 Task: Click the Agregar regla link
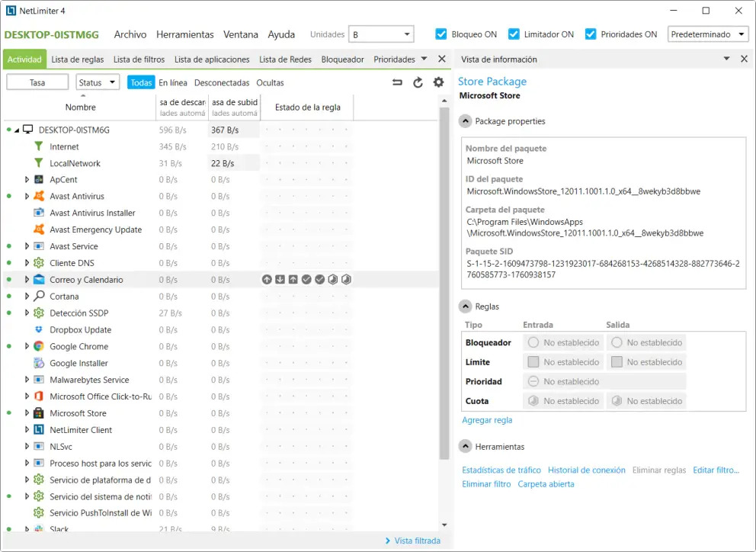tap(487, 420)
